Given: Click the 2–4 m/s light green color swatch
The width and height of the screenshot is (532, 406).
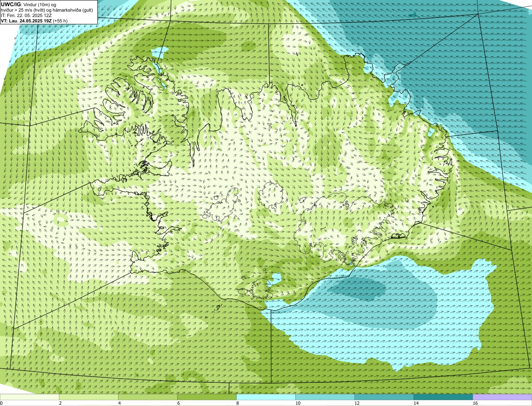Looking at the screenshot, I should (x=89, y=397).
